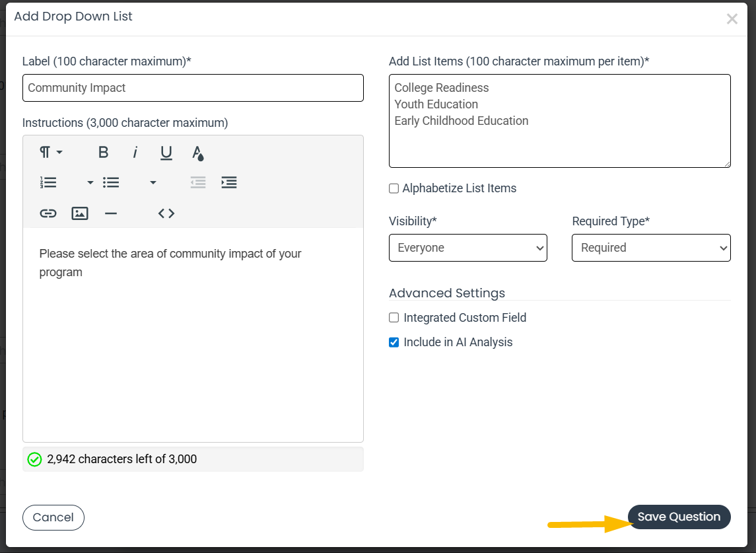Check Alphabetize List Items box
The width and height of the screenshot is (756, 553).
click(x=394, y=188)
